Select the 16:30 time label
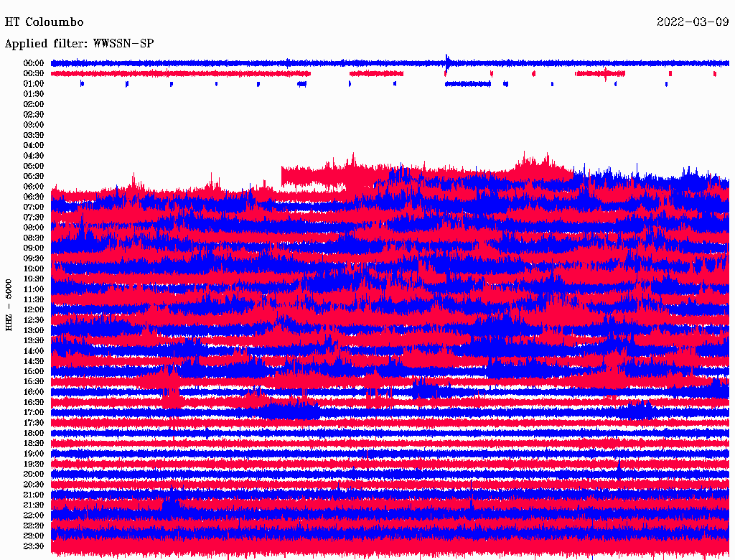 (x=34, y=403)
